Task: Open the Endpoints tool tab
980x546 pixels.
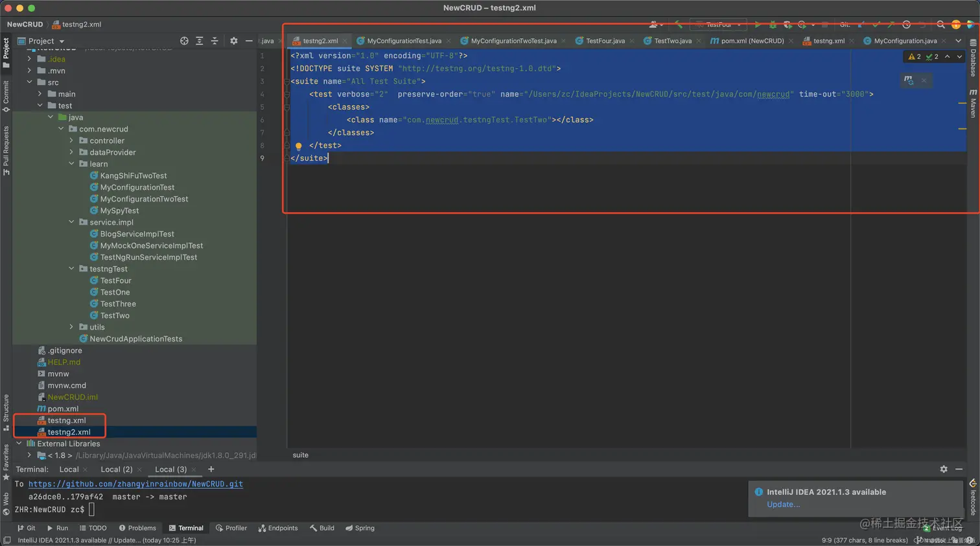Action: (x=278, y=529)
